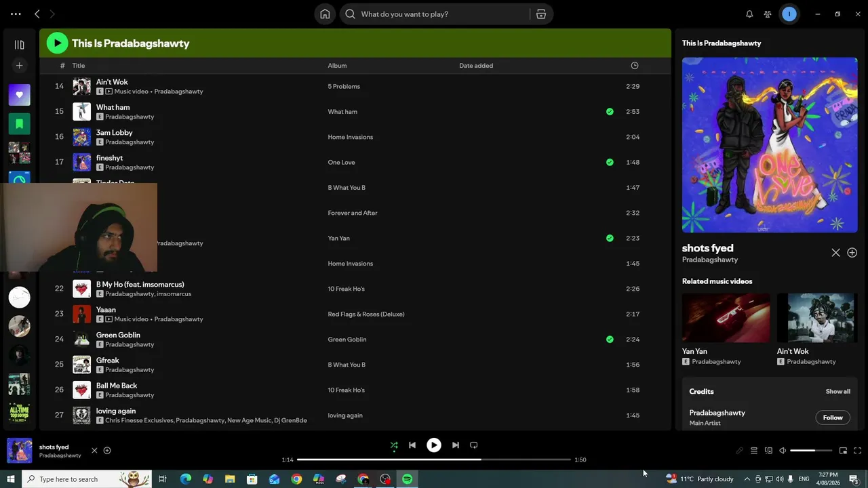Open Microsoft Edge from the taskbar
This screenshot has width=868, height=488.
(185, 479)
